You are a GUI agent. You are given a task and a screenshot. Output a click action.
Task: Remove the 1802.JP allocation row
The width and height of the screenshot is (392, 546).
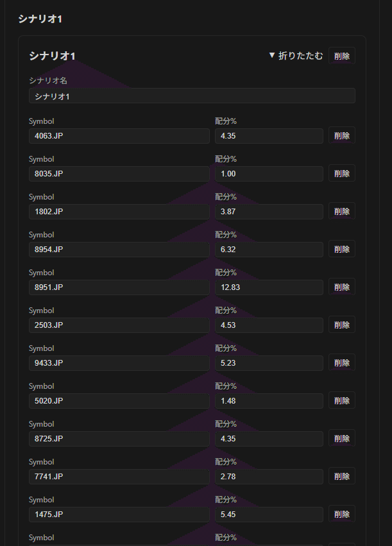[x=342, y=211]
